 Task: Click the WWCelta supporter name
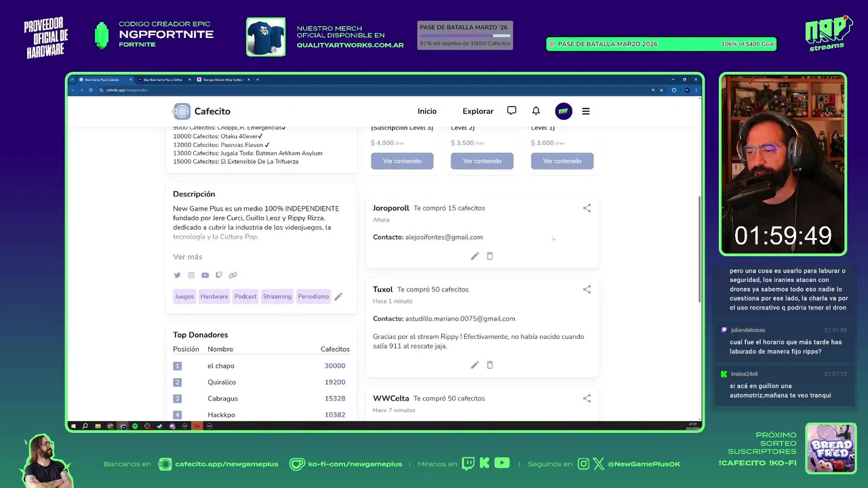click(391, 399)
